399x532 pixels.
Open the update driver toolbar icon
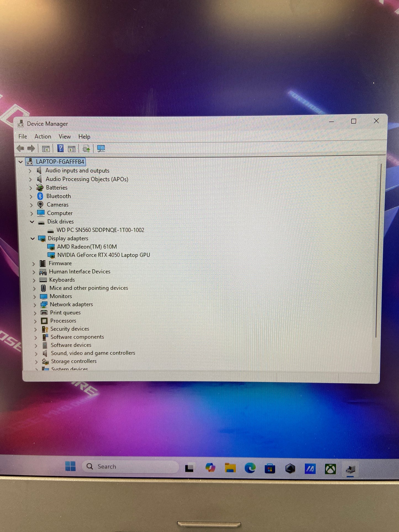(86, 149)
